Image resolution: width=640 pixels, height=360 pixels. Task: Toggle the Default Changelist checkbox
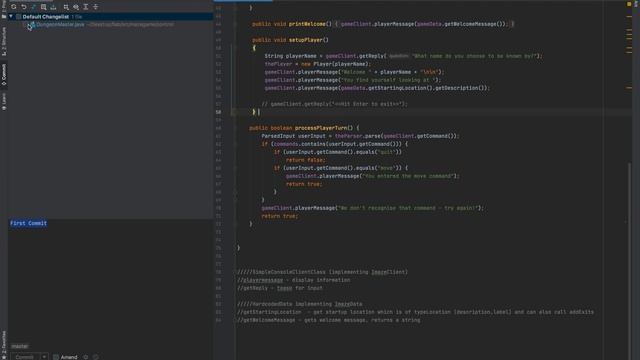[18, 17]
